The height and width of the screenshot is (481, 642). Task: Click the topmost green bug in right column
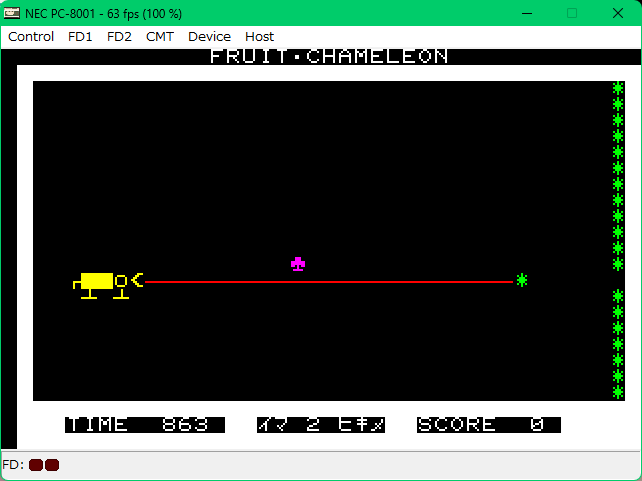pyautogui.click(x=618, y=88)
